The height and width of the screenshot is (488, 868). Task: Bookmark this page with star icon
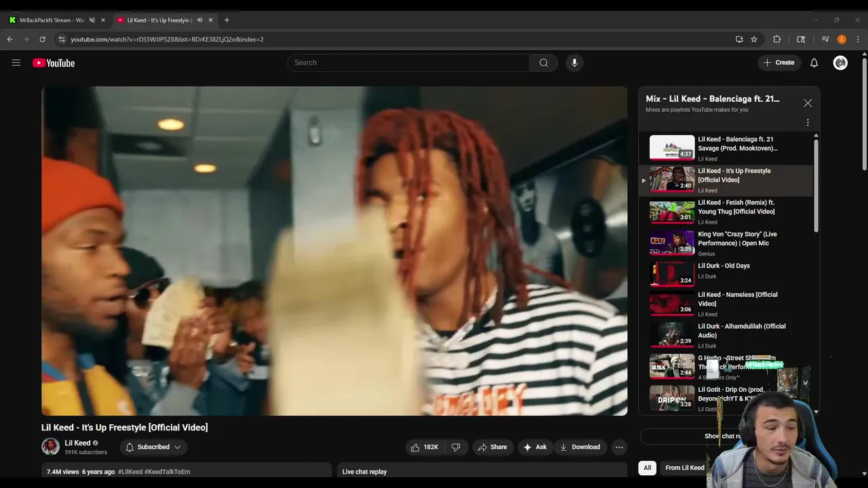click(754, 39)
